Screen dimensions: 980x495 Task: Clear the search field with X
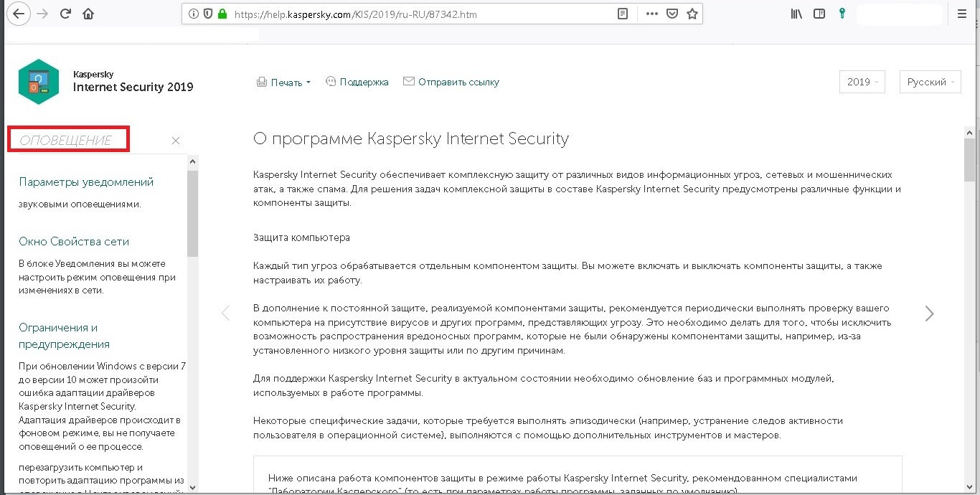click(176, 141)
